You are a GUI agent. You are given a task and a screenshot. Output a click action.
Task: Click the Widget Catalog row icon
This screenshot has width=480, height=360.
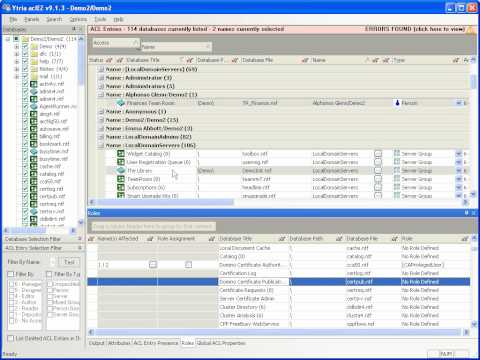point(121,154)
